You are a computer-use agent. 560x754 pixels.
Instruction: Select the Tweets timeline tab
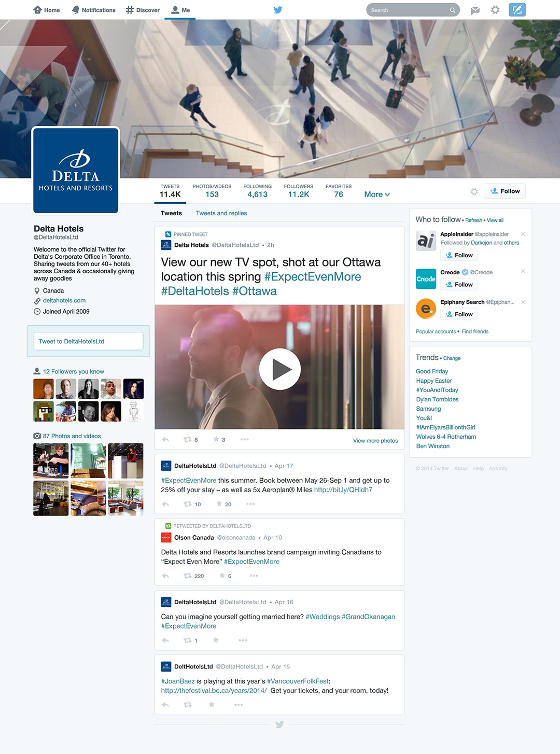click(x=171, y=213)
